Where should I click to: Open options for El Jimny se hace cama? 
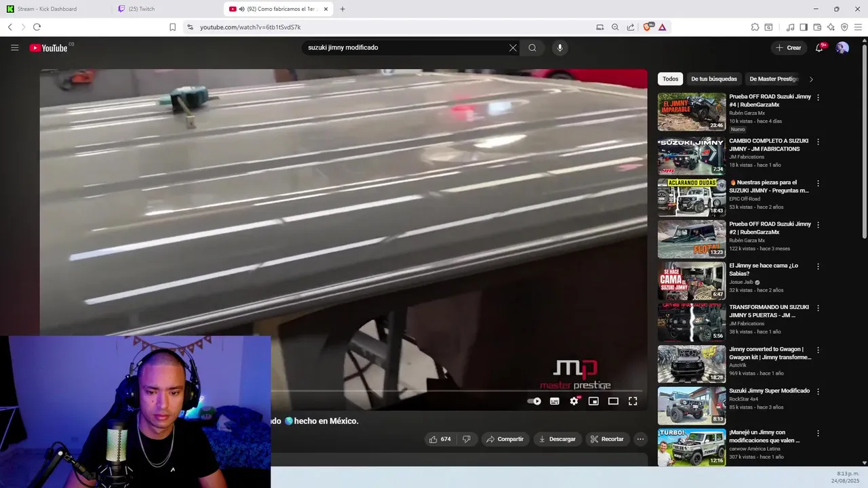click(x=818, y=266)
